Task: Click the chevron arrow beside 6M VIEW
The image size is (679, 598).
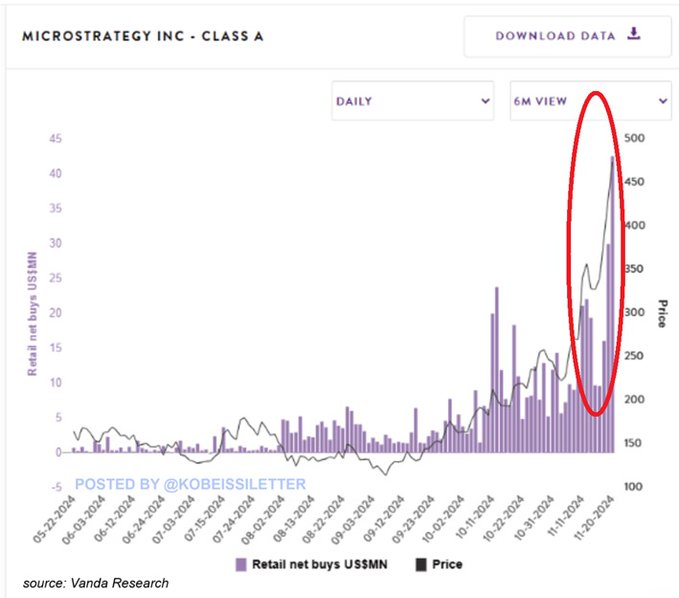Action: coord(663,101)
